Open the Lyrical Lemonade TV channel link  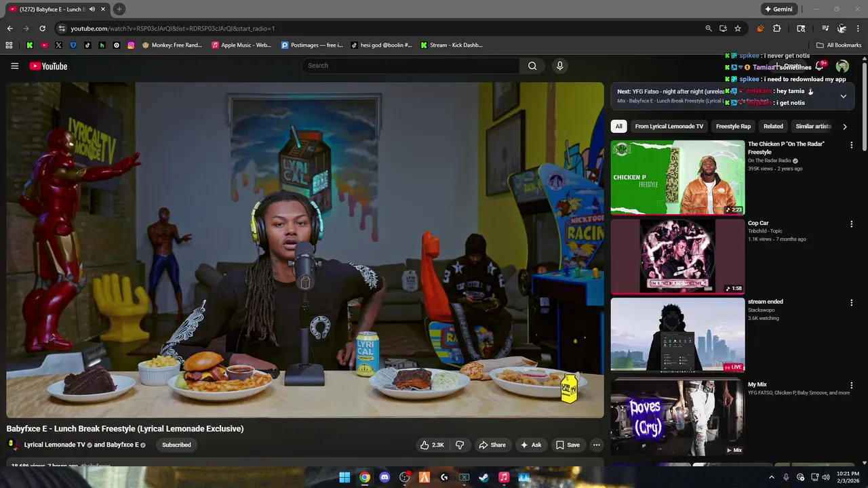(54, 445)
